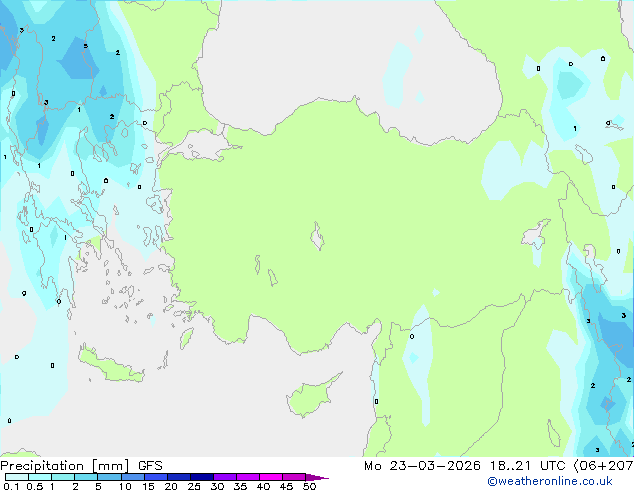Image resolution: width=634 pixels, height=490 pixels.
Task: Click the 20 to 25 mm legend swatch
Action: tap(178, 477)
